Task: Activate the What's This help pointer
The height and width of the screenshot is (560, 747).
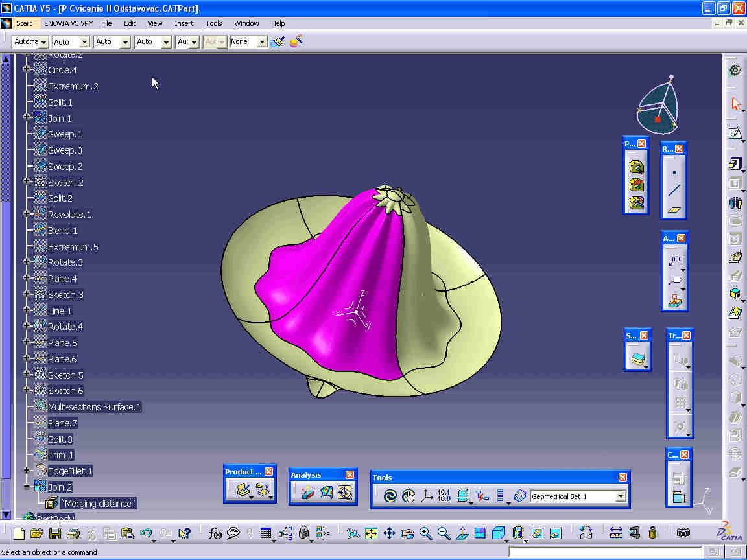Action: click(184, 533)
